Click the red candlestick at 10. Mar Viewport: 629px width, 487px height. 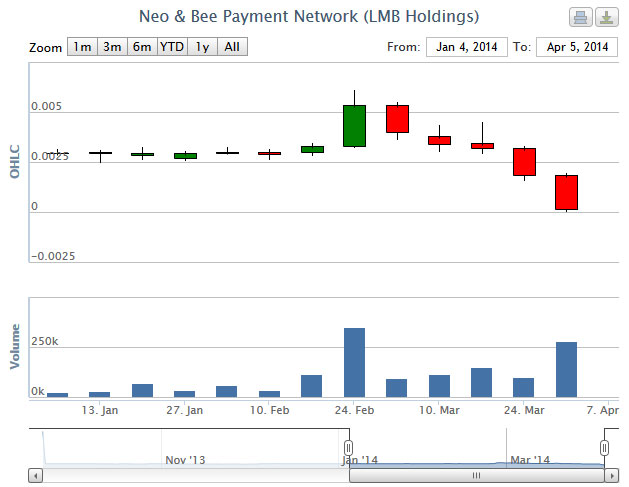439,140
